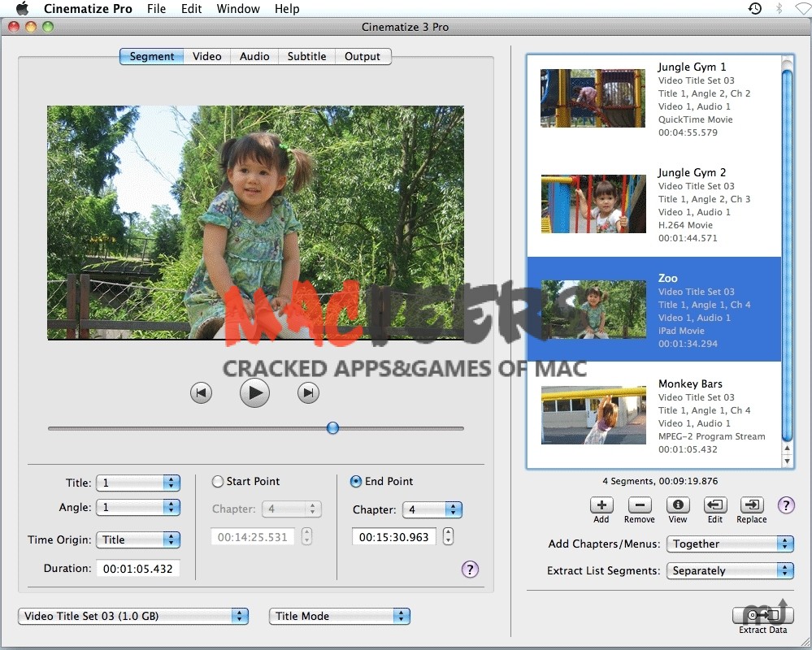Select the Jungle Gym 2 segment thumbnail
The width and height of the screenshot is (812, 650).
[x=593, y=204]
